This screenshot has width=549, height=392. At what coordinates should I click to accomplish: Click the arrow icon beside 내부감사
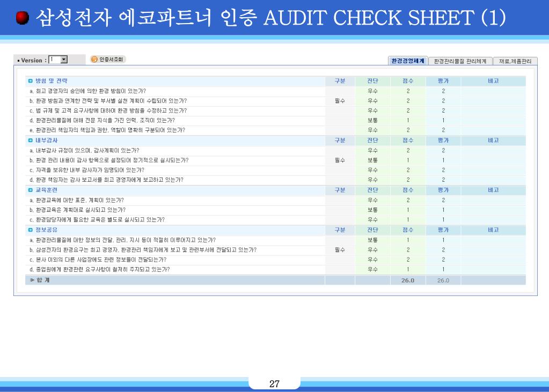click(31, 140)
